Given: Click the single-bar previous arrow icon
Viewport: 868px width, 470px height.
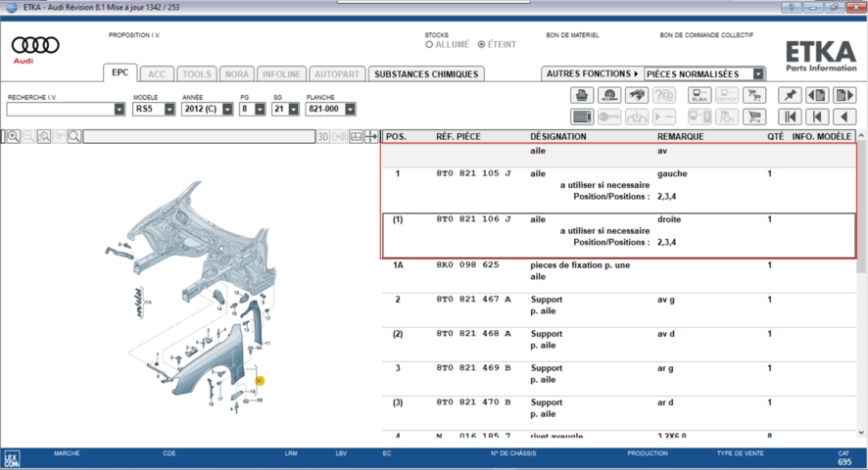Looking at the screenshot, I should pos(817,117).
